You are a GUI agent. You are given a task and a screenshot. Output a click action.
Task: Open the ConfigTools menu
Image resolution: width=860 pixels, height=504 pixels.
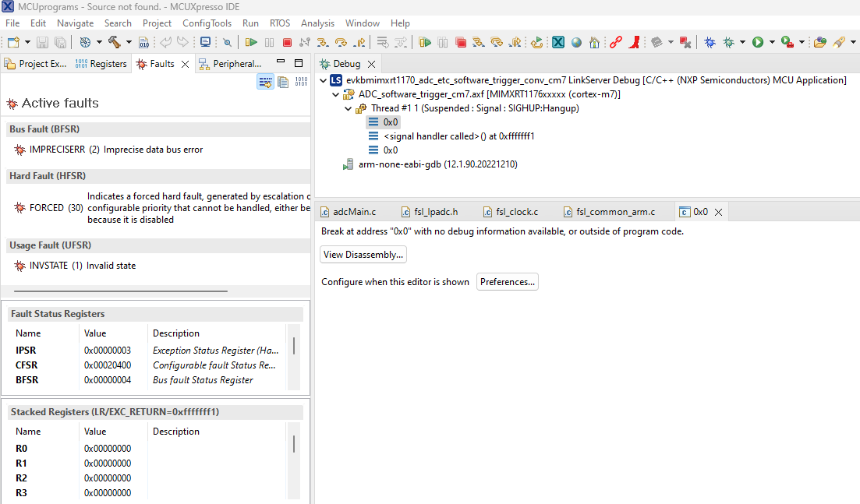pos(207,23)
